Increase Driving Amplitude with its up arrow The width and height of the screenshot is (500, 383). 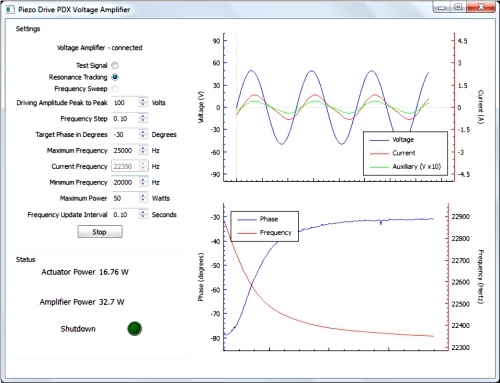point(143,100)
